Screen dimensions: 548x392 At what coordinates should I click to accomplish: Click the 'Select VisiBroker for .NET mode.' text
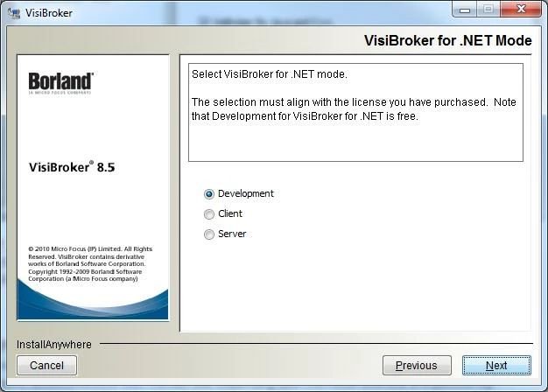[x=269, y=74]
